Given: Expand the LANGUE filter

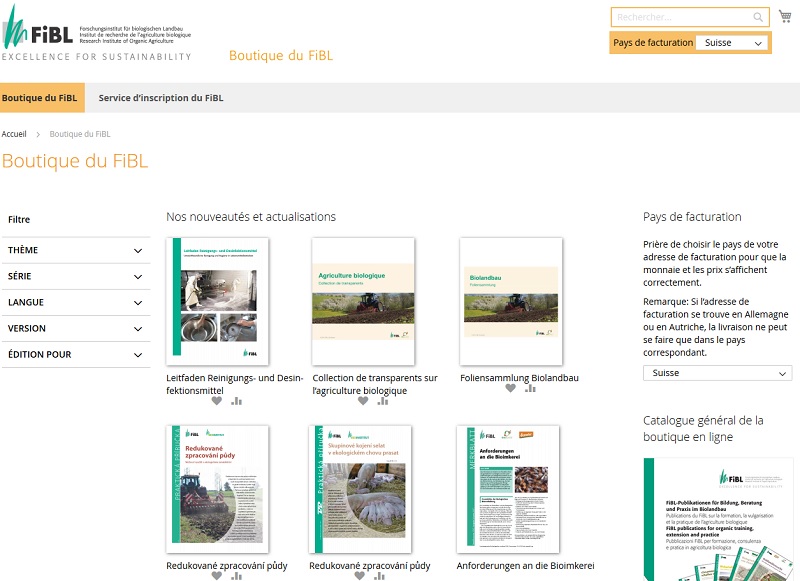Looking at the screenshot, I should pos(76,302).
